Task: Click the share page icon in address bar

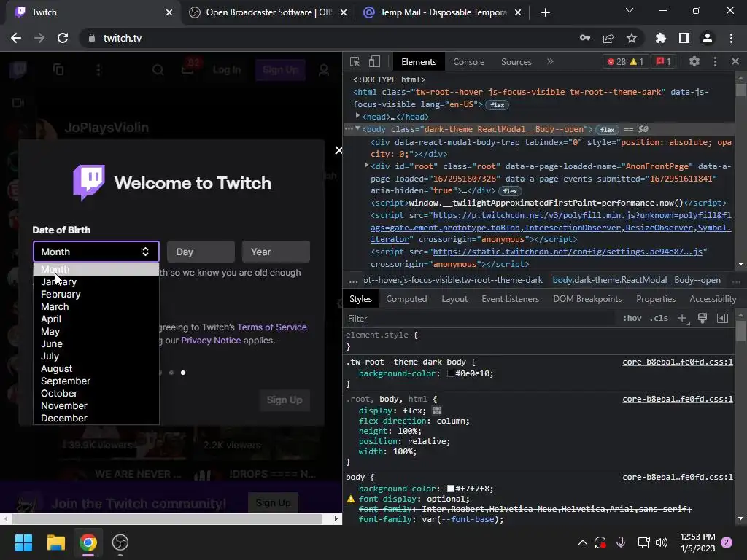Action: coord(608,38)
